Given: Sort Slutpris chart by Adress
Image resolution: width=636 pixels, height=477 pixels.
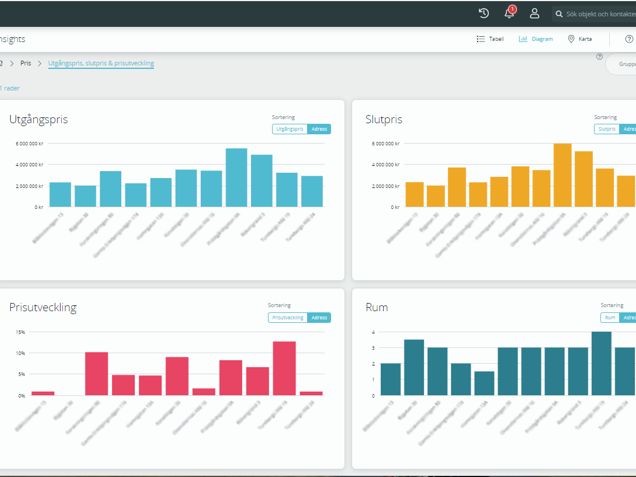Looking at the screenshot, I should (628, 129).
